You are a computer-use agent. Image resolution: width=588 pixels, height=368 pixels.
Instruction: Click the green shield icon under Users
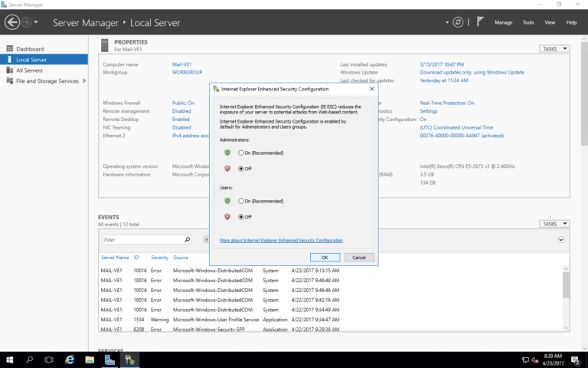(x=227, y=201)
